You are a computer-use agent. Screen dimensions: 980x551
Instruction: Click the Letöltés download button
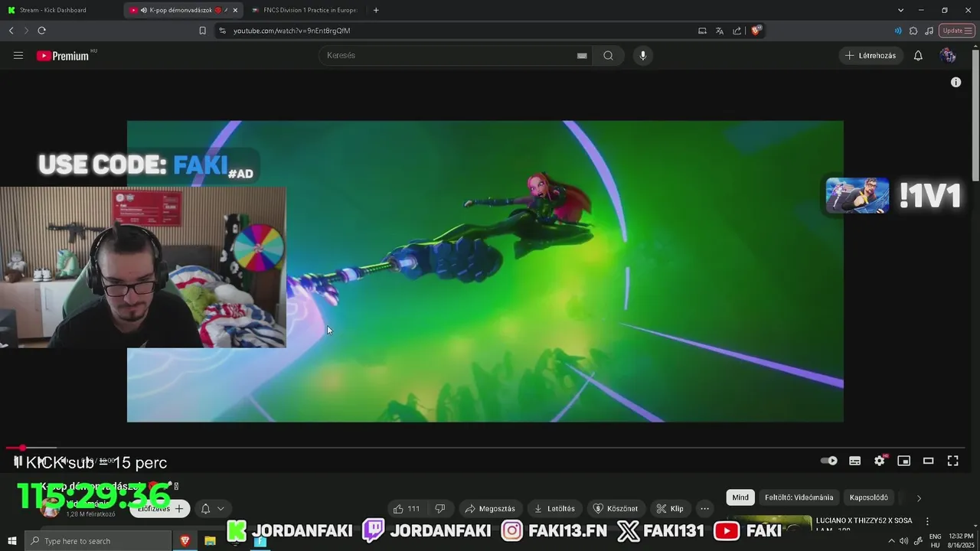click(x=554, y=508)
